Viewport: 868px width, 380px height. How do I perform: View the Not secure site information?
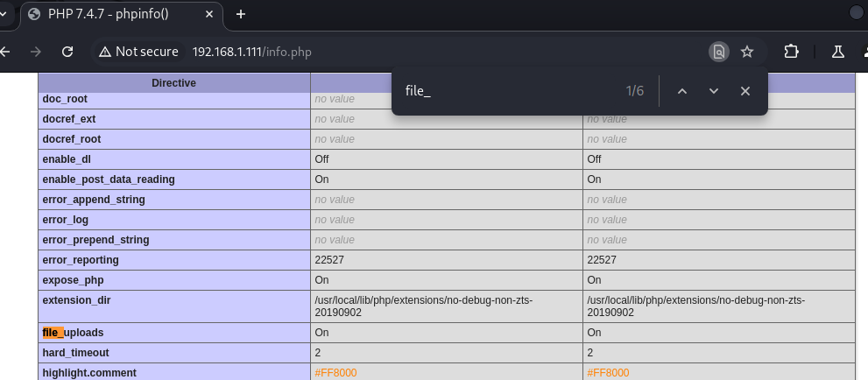pyautogui.click(x=138, y=52)
